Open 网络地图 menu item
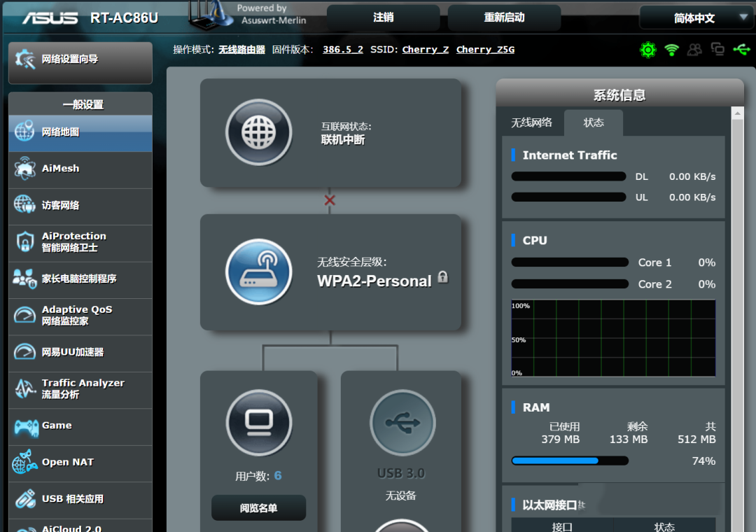This screenshot has height=532, width=756. tap(80, 132)
